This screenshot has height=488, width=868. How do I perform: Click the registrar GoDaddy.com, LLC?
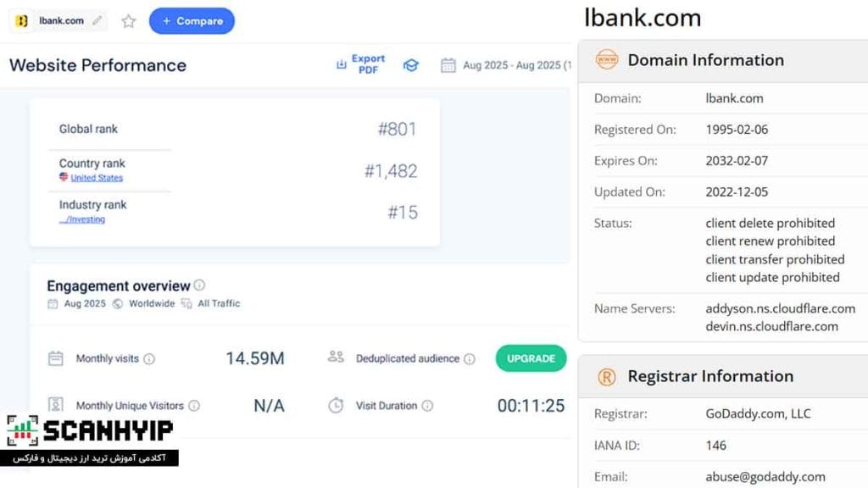tap(758, 413)
